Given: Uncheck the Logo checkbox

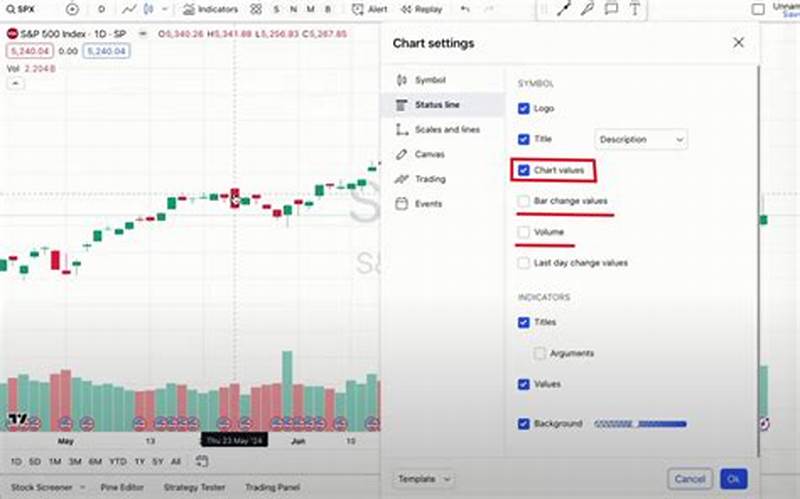Looking at the screenshot, I should click(x=523, y=108).
